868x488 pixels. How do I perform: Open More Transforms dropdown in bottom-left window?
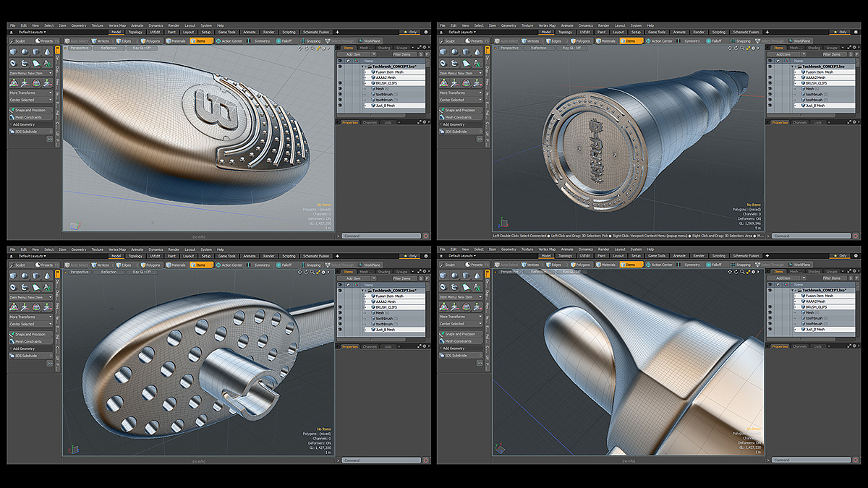[30, 317]
